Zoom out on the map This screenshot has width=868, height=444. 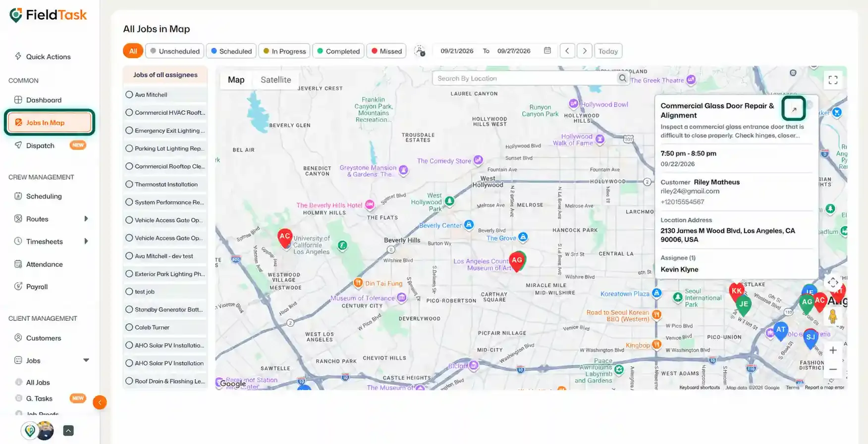pos(833,369)
